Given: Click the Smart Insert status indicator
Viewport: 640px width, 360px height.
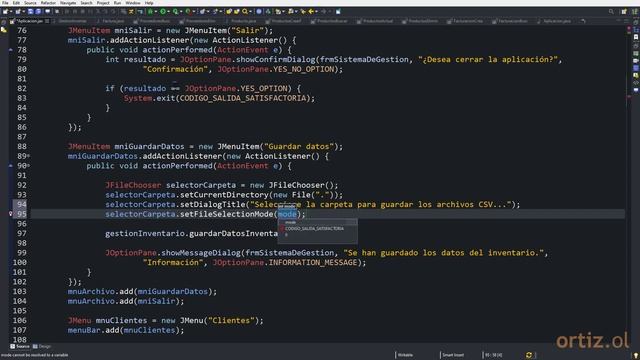Looking at the screenshot, I should [x=453, y=355].
